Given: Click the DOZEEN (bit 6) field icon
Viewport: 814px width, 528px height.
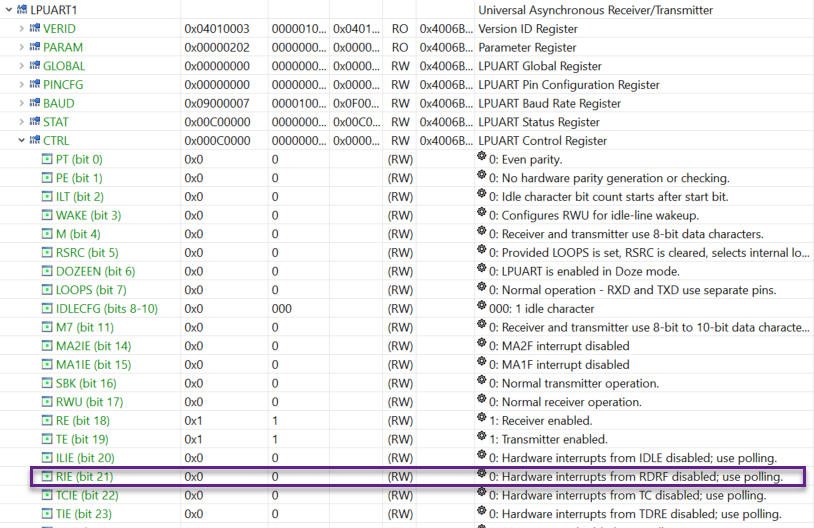Looking at the screenshot, I should (x=47, y=272).
